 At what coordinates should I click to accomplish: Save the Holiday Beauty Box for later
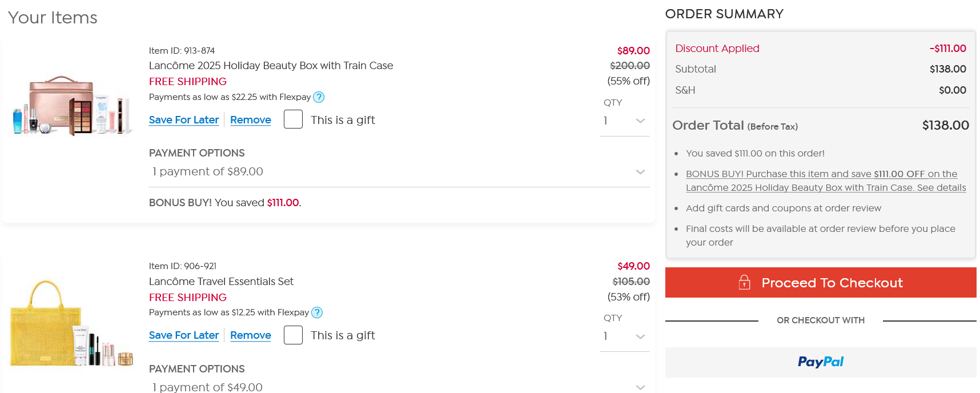click(184, 120)
